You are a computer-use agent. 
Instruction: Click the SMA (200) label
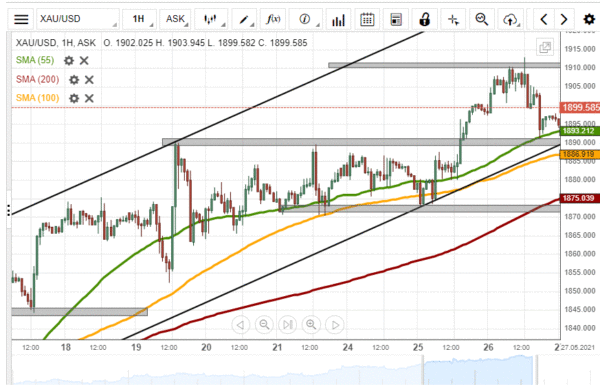tap(38, 79)
